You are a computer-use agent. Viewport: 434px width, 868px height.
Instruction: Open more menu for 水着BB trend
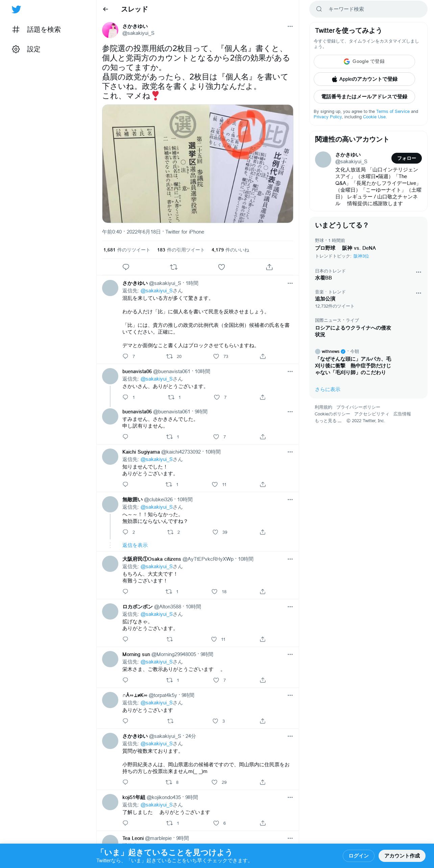coord(418,272)
